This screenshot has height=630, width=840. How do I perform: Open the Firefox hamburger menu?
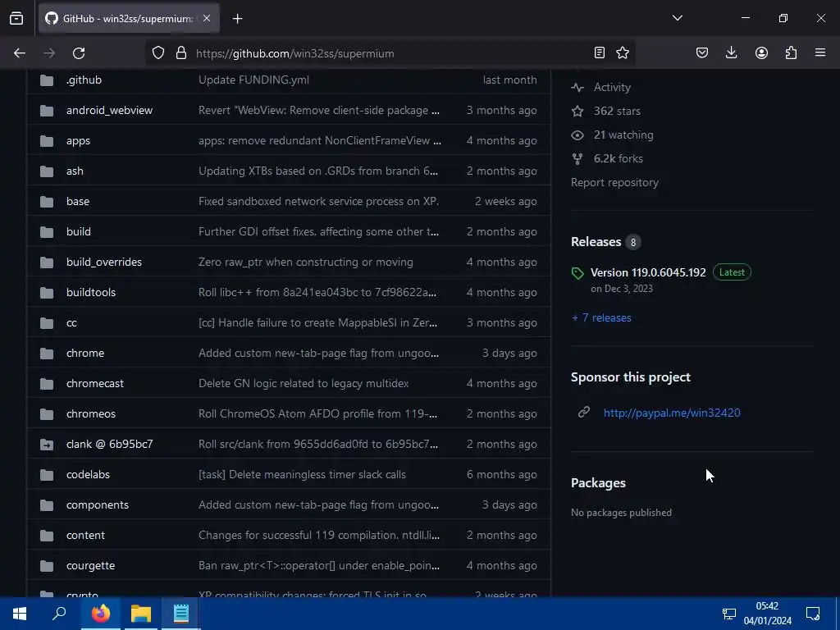coord(820,52)
